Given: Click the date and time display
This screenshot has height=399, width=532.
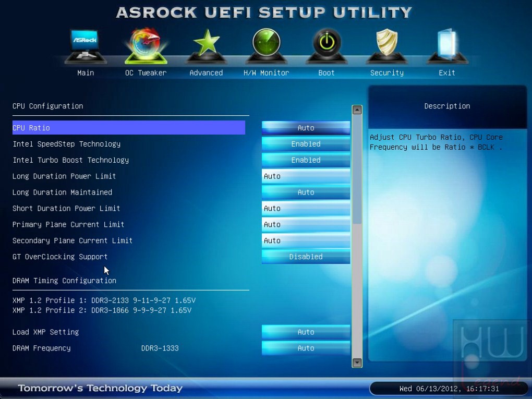Looking at the screenshot, I should coord(449,389).
